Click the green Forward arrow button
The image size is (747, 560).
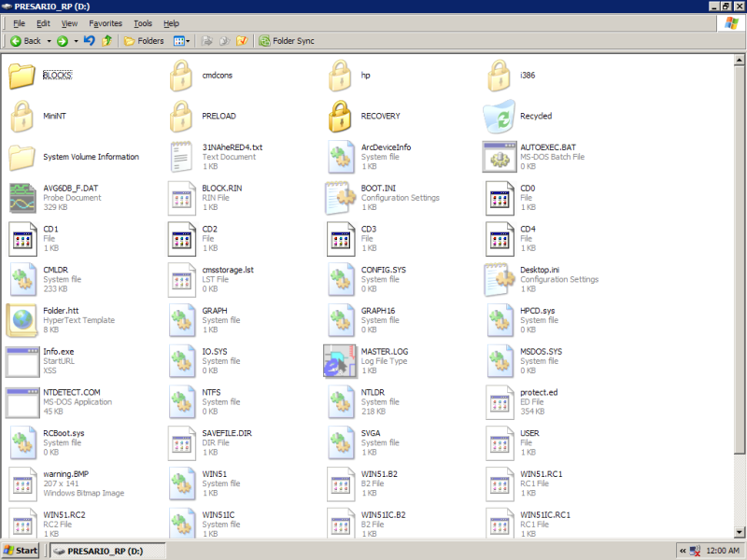click(63, 41)
